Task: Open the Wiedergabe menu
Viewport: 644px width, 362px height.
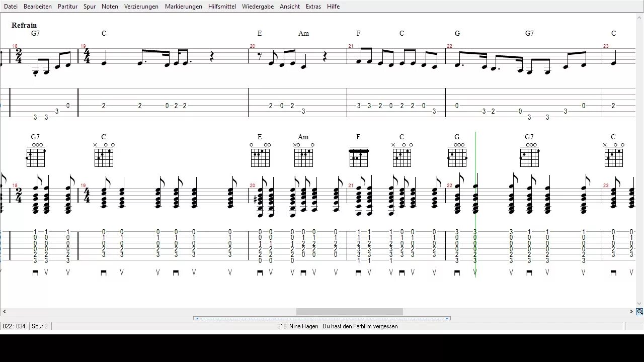Action: pos(258,7)
